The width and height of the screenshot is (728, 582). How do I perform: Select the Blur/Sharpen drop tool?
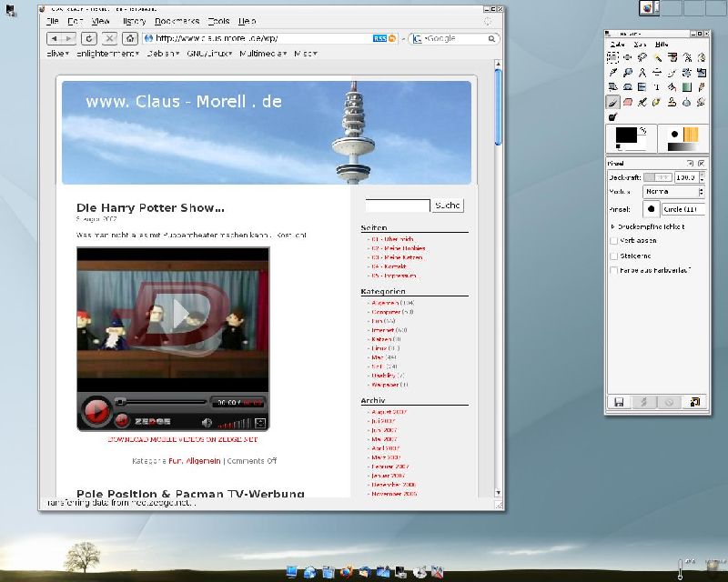tap(687, 102)
